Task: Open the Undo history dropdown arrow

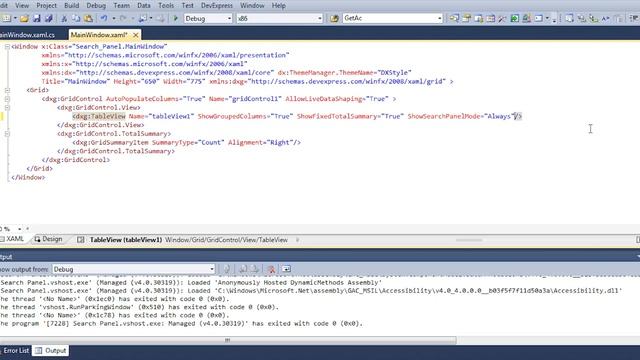Action: click(x=113, y=18)
